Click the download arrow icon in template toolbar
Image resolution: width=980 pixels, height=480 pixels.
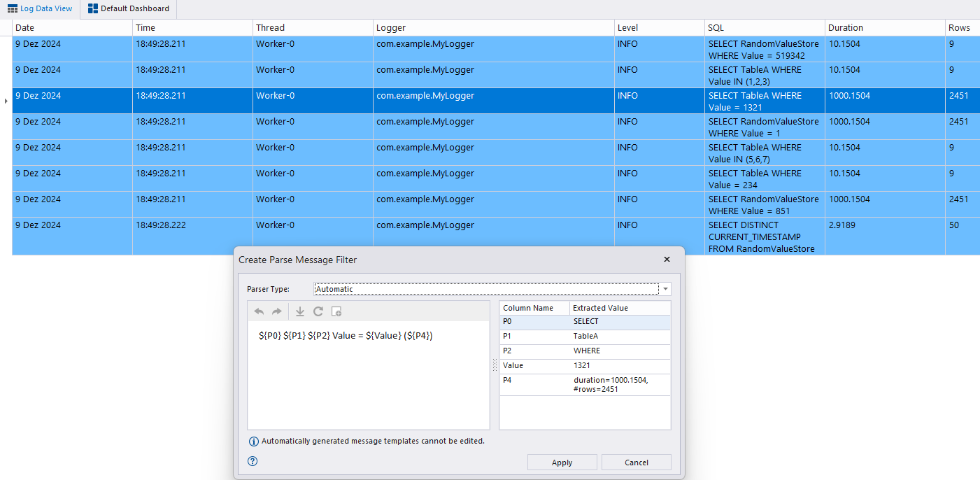[x=300, y=311]
